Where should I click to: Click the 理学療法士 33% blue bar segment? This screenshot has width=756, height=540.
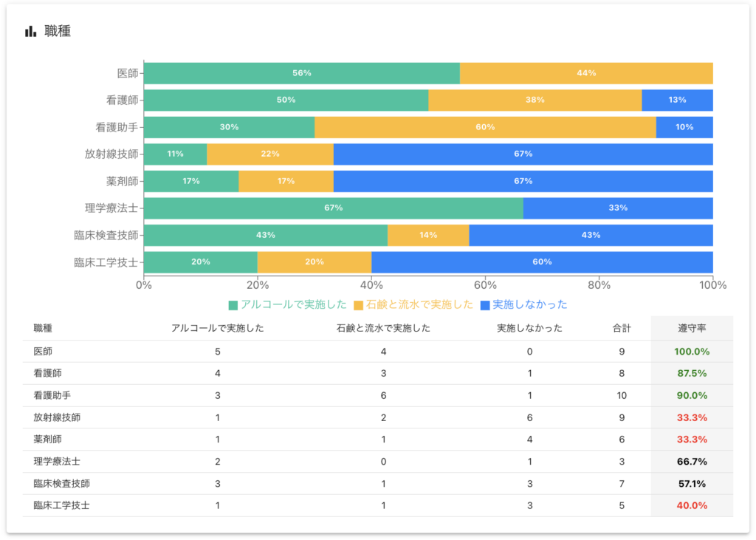click(618, 208)
